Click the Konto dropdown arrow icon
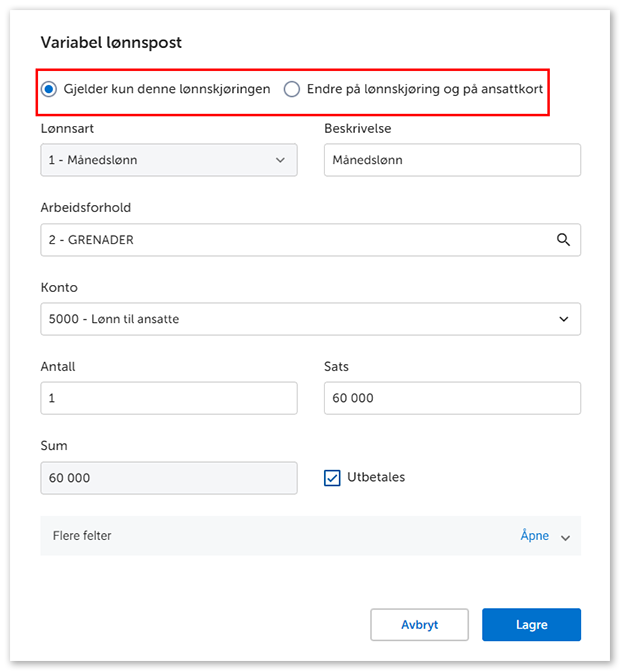 [564, 319]
